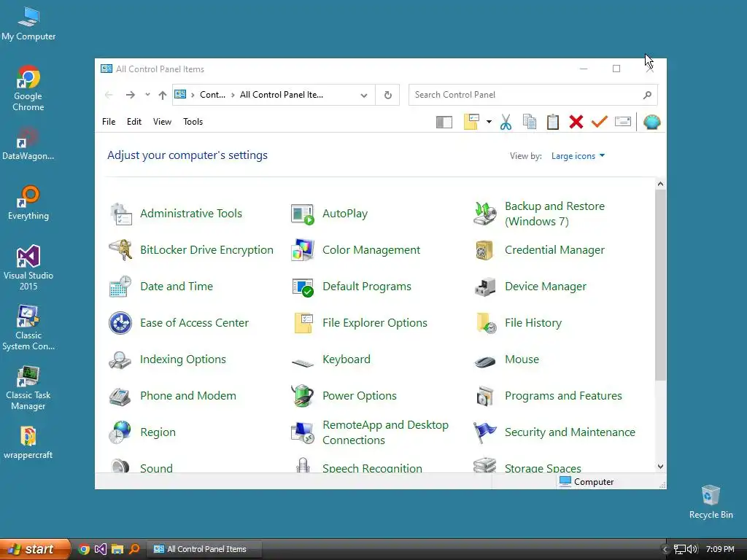Open Phone and Modem icon
This screenshot has height=560, width=747.
coord(120,396)
